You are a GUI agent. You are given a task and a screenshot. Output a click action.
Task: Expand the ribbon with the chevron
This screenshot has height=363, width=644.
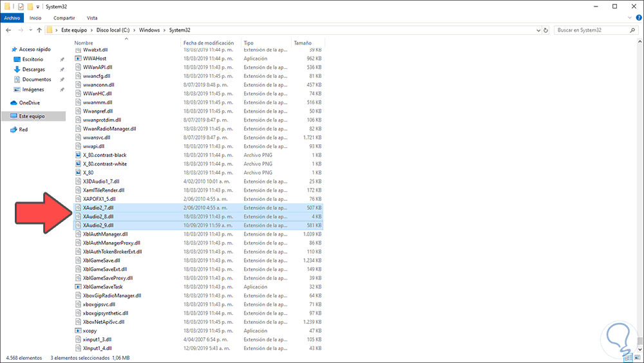(x=630, y=17)
